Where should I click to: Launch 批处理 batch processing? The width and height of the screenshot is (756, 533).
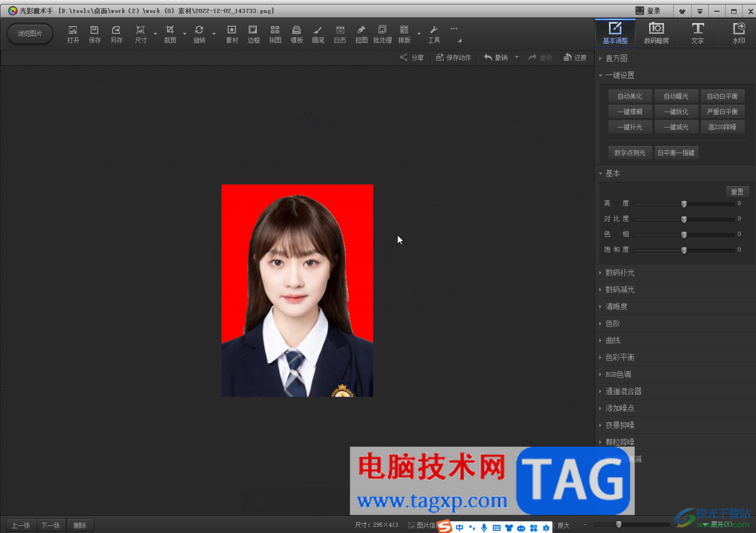click(383, 34)
